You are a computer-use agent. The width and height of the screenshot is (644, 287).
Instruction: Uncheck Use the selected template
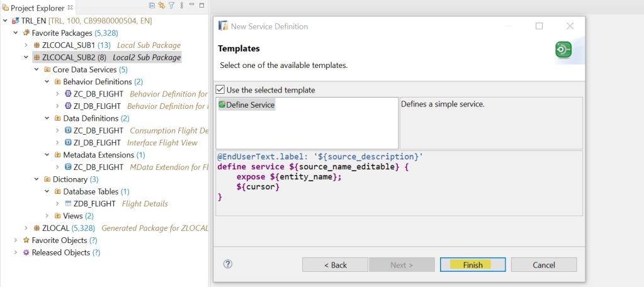220,90
